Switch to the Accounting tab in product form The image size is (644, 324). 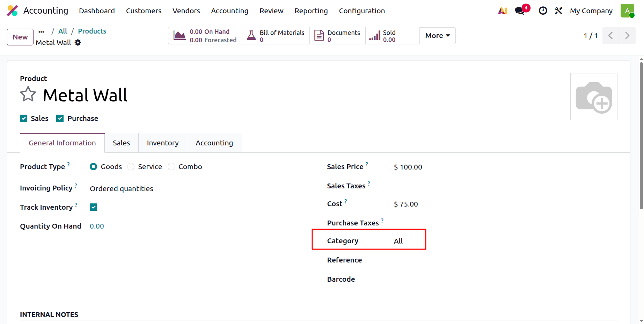pos(214,143)
